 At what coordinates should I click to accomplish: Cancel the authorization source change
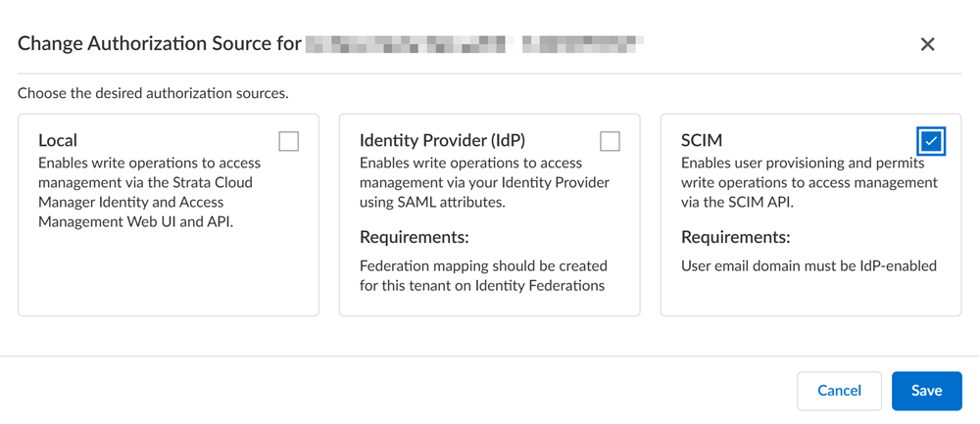[x=839, y=391]
